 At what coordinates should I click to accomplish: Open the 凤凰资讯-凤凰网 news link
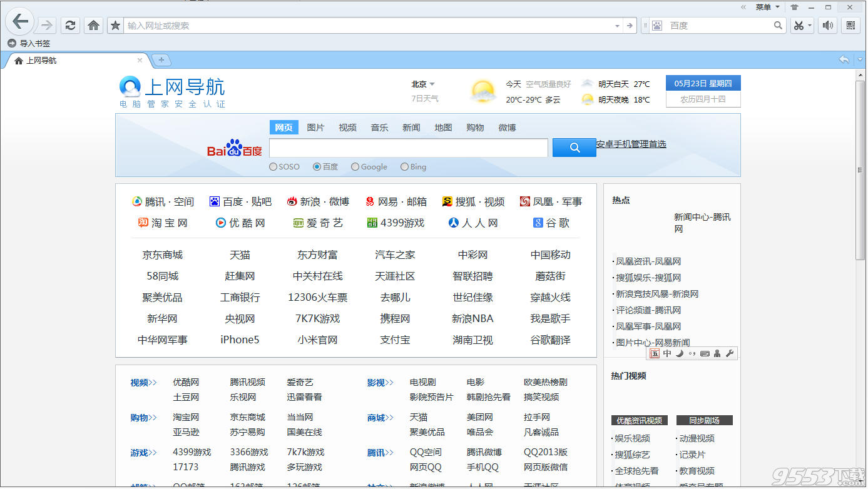click(648, 261)
